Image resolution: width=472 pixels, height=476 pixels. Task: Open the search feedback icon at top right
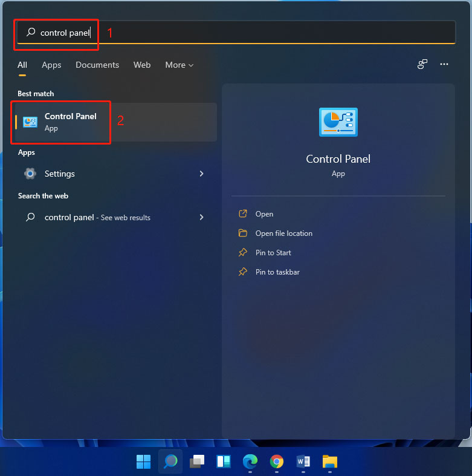(422, 64)
